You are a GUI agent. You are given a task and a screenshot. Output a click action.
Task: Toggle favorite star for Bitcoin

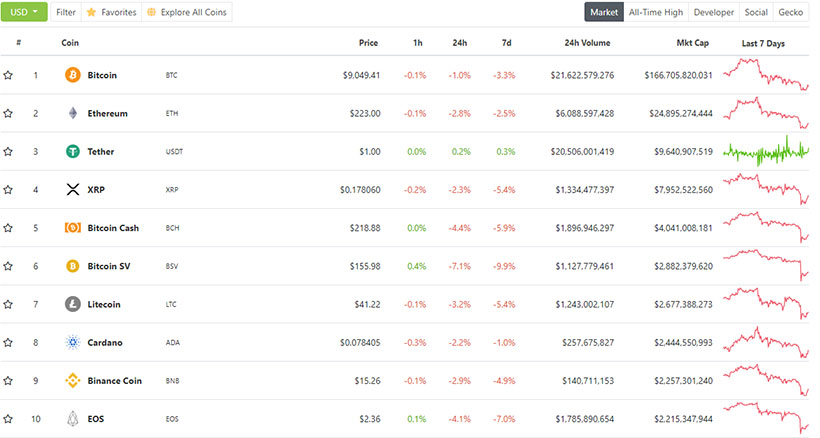coord(8,75)
